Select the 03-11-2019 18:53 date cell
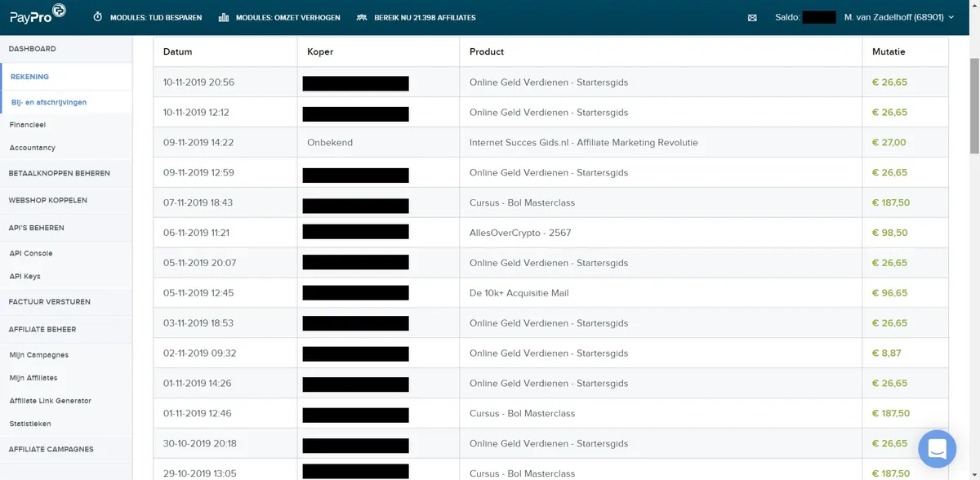 [198, 323]
